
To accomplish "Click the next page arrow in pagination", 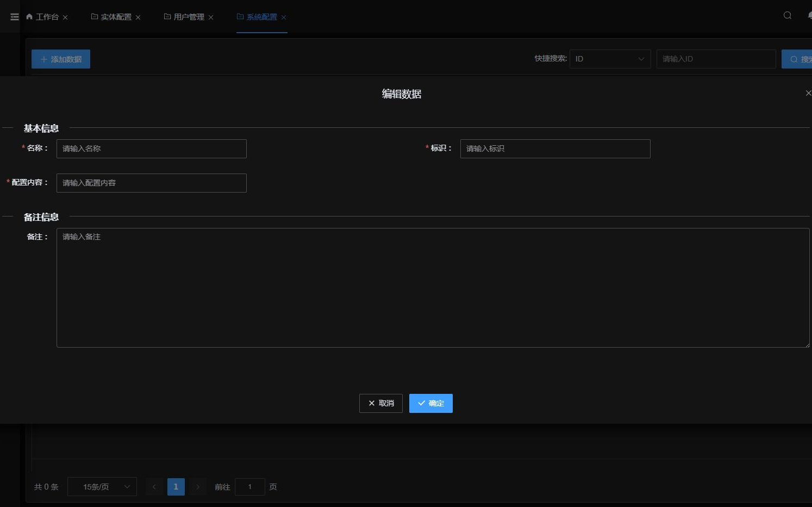I will 198,487.
